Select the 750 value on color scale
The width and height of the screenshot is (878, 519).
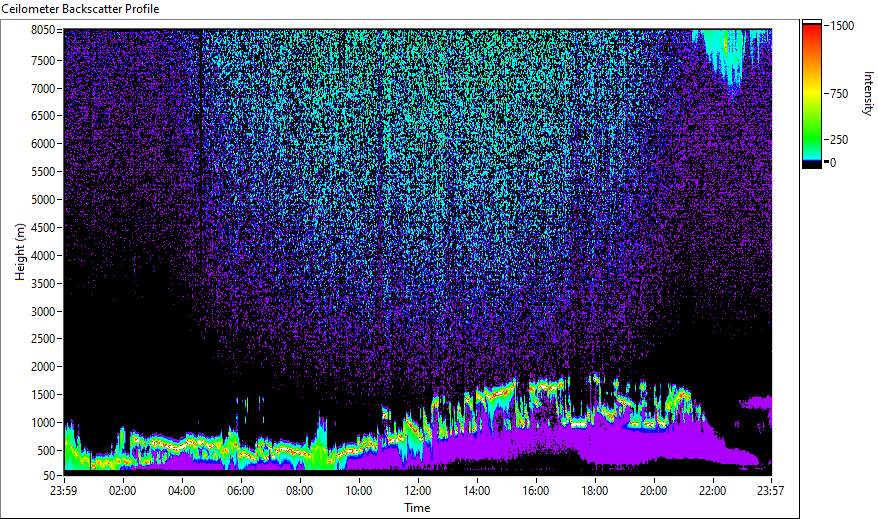click(x=839, y=94)
